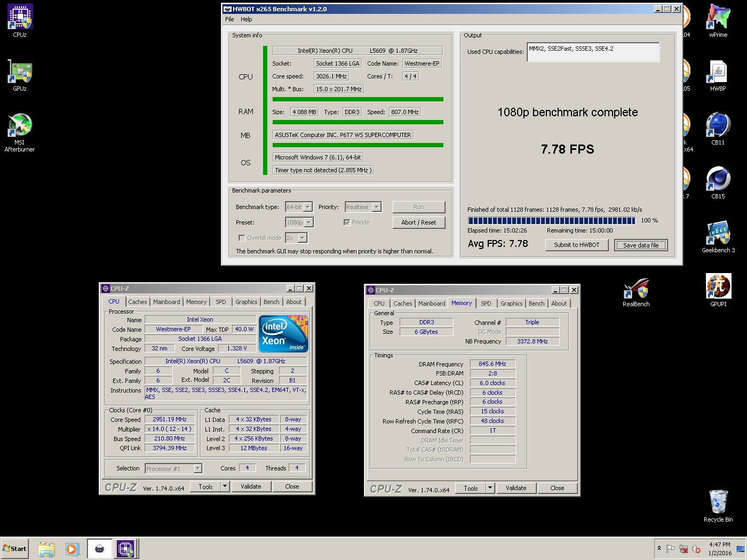Open the RealBench desktop shortcut

pyautogui.click(x=636, y=292)
